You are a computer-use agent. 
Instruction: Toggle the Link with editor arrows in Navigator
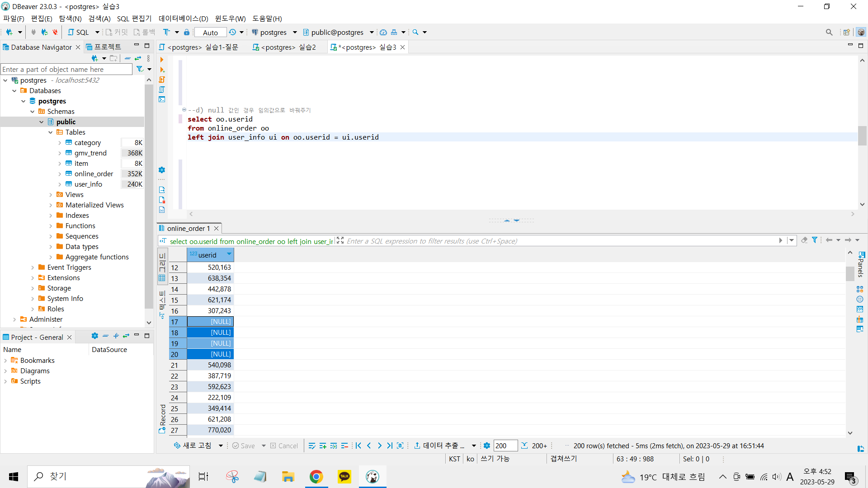pos(138,58)
